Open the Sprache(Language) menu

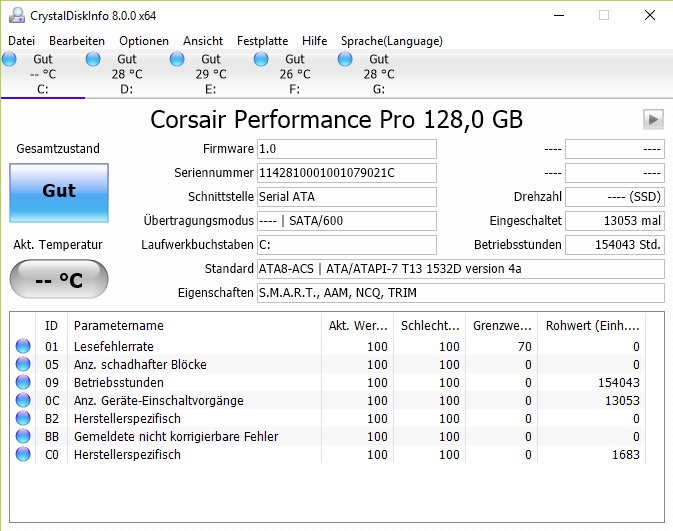(x=391, y=41)
